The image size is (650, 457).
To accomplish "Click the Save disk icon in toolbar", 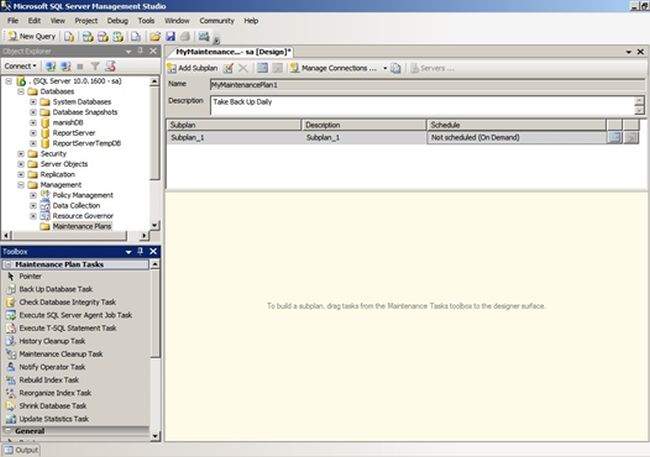I will click(170, 36).
